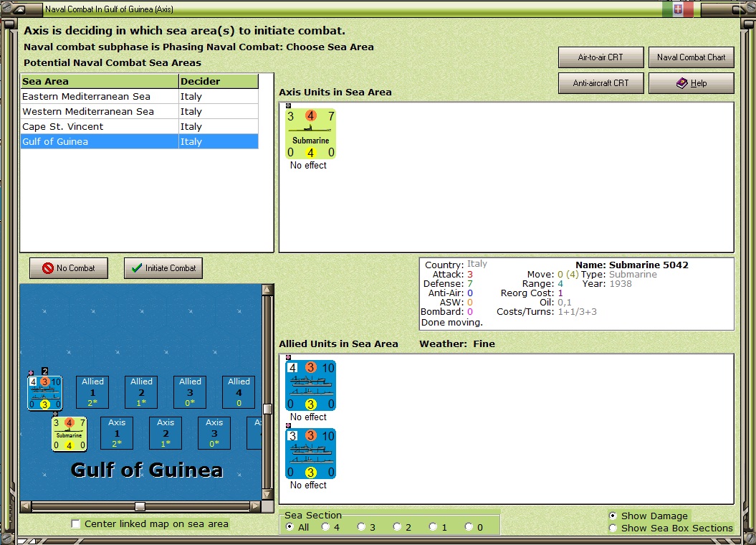Click the Allied 4 sea box section
The image size is (756, 545).
tap(239, 392)
